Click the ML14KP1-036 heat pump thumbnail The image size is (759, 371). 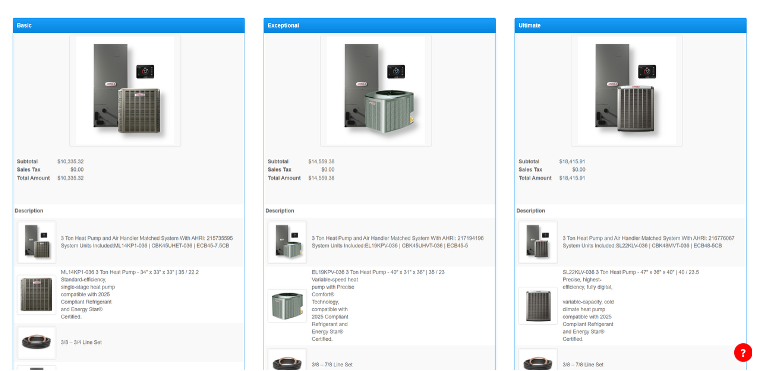(37, 294)
